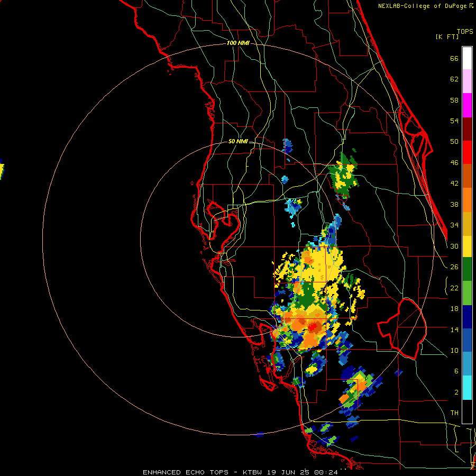The width and height of the screenshot is (476, 476).
Task: Click the 'TH' threshold legend label
Action: click(454, 413)
